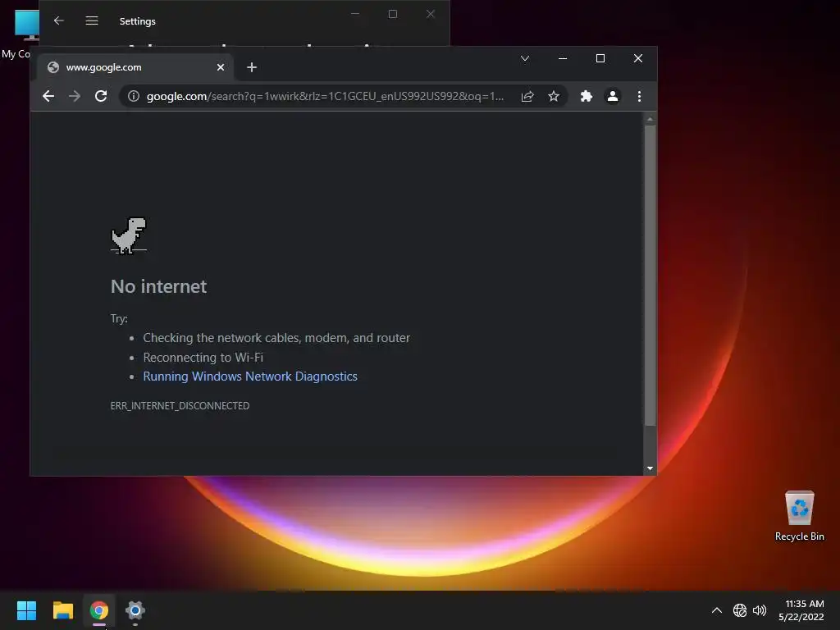Screen dimensions: 840x630
Task: Reload the current Chrome page
Action: click(101, 97)
